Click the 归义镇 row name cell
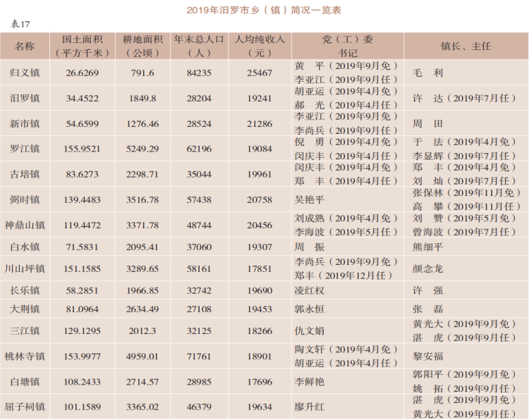Screen dimensions: 529x420 [x=25, y=73]
